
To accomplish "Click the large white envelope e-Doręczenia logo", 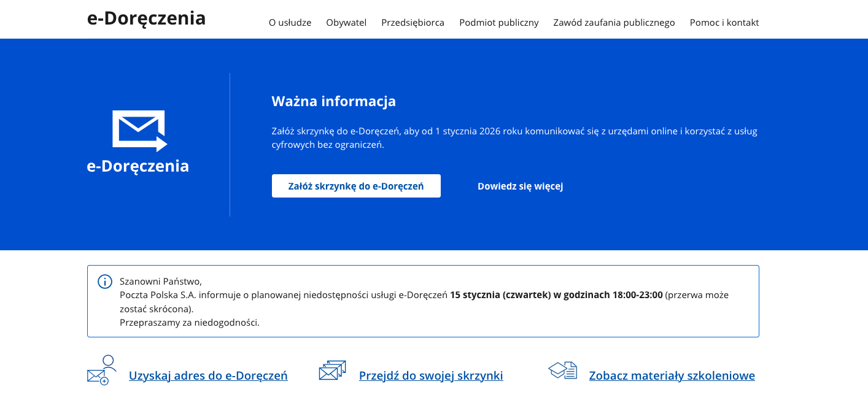I will click(139, 131).
